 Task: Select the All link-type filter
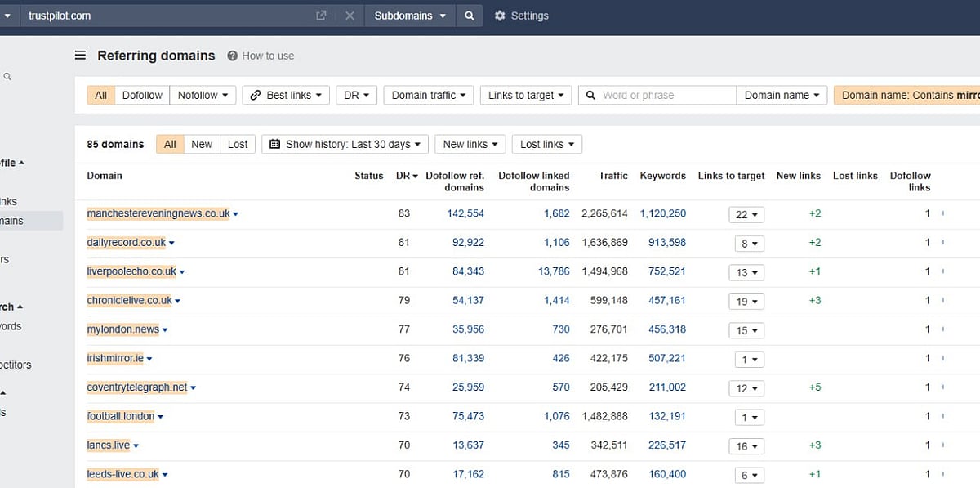[101, 95]
